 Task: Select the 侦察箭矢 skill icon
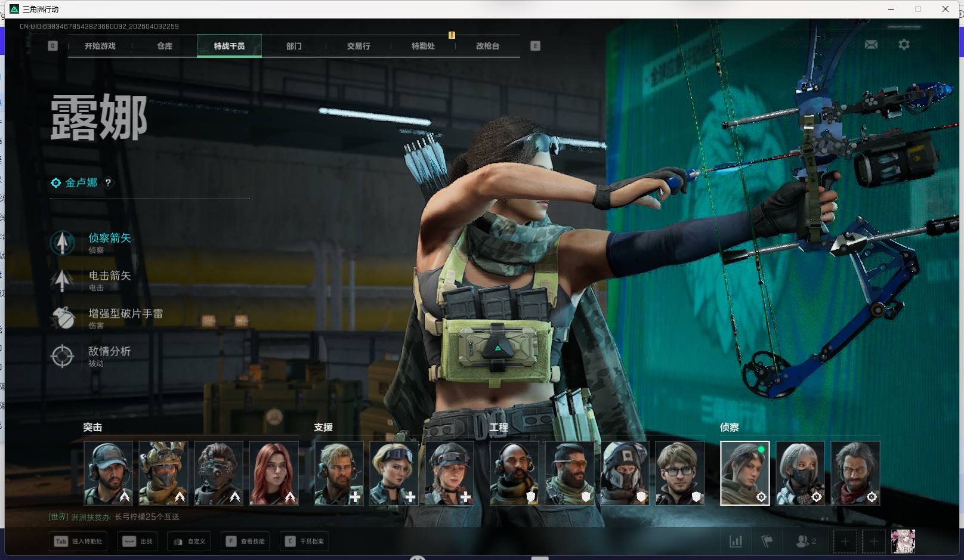63,243
